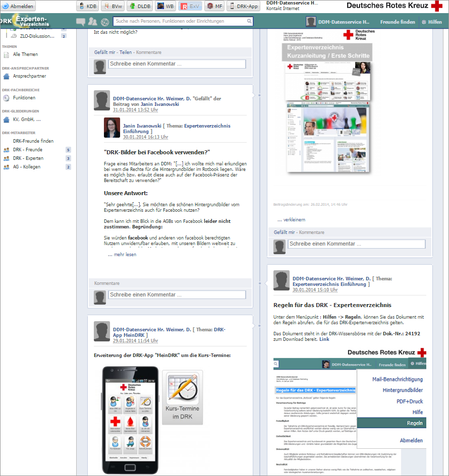
Task: Select the ExV toolbar button
Action: pyautogui.click(x=190, y=6)
